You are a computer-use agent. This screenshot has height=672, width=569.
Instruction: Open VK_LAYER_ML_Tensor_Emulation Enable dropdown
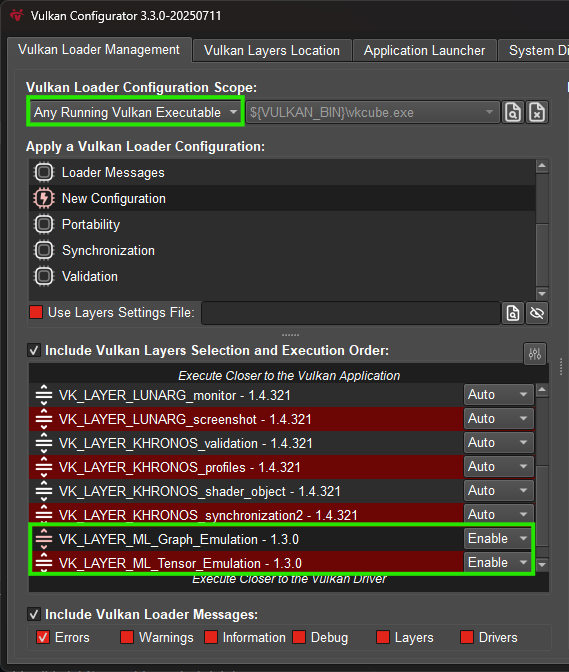[498, 562]
